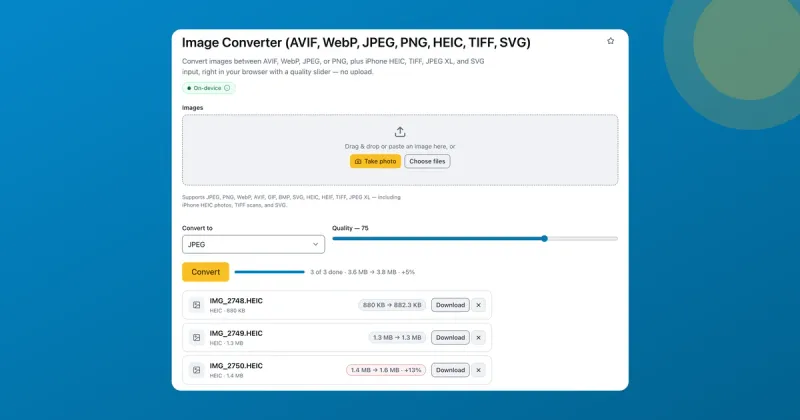Star the Image Converter tool as favorite

(x=610, y=41)
